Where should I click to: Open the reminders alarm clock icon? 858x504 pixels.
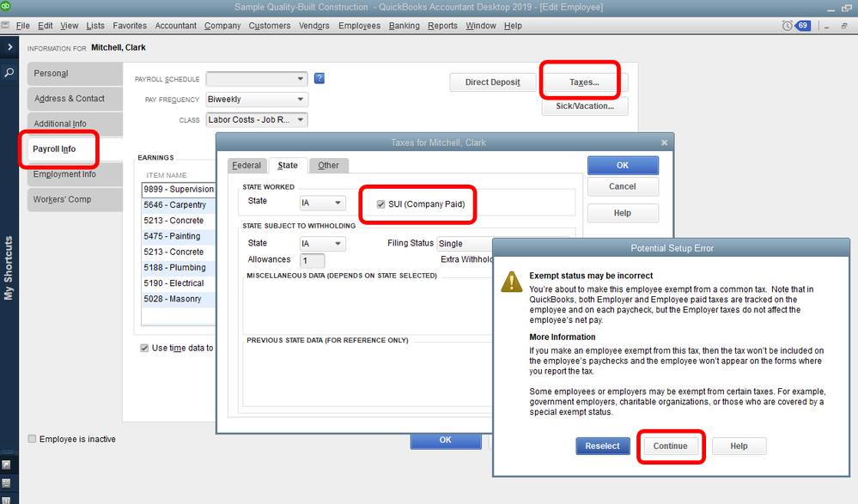[787, 26]
